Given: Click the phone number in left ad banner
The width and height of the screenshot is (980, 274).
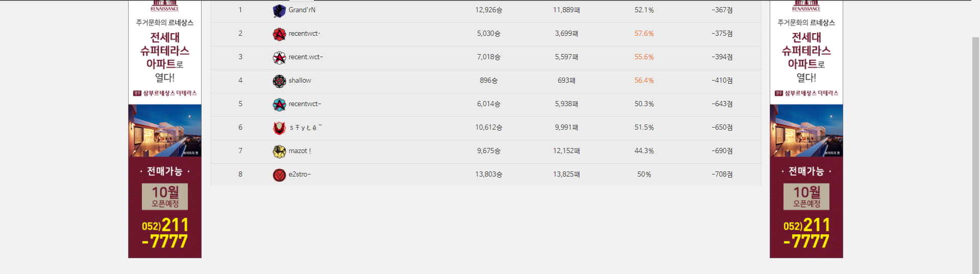Looking at the screenshot, I should (165, 233).
